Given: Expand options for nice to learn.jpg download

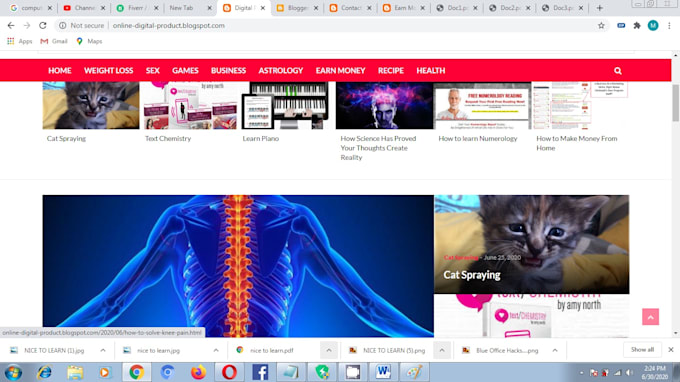Looking at the screenshot, I should 216,350.
